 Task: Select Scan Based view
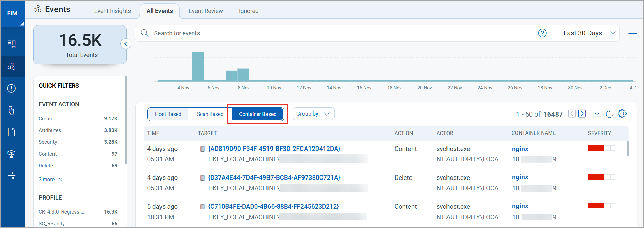point(210,114)
